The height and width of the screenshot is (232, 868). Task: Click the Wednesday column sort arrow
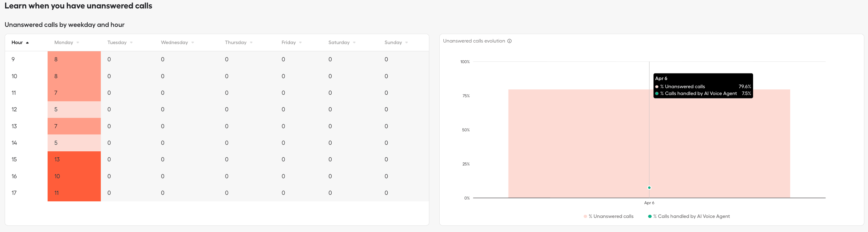[x=193, y=43]
